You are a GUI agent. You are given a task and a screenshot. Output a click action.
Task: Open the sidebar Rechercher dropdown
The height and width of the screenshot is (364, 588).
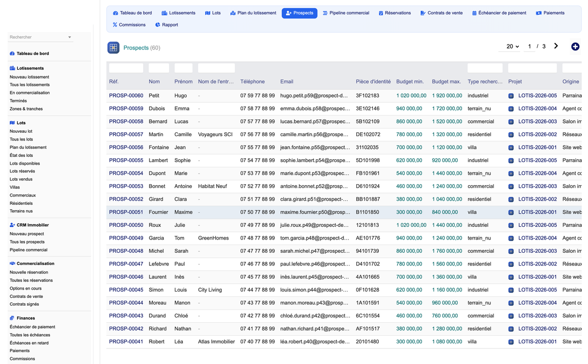41,37
